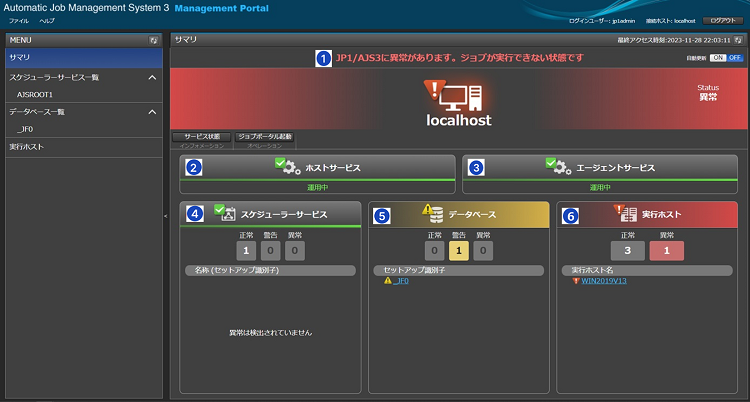Click the 実行ホスト error server icon
Viewport: 750px width, 402px height.
625,214
